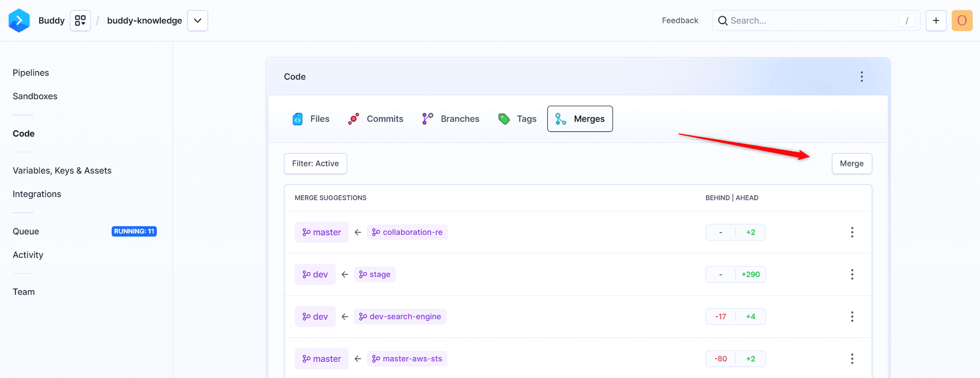Open Variables, Keys & Assets
The width and height of the screenshot is (980, 378).
(62, 171)
